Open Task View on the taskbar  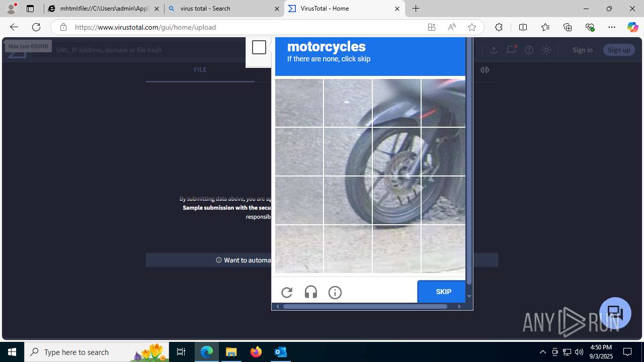[181, 352]
